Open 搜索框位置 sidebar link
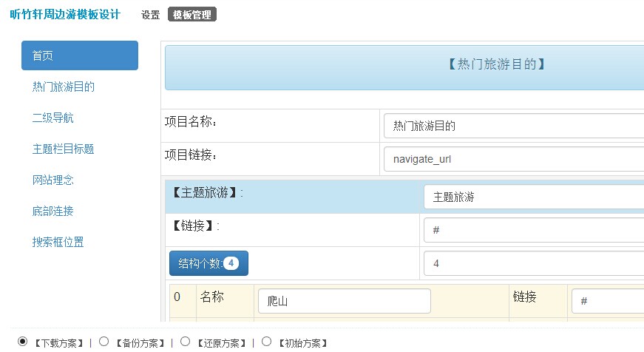Image resolution: width=644 pixels, height=352 pixels. point(58,242)
